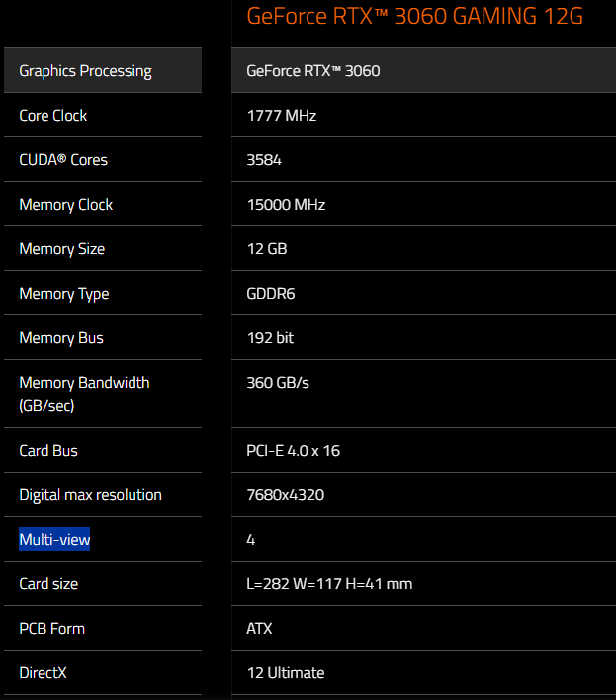The width and height of the screenshot is (616, 700).
Task: Select the 7680x4320 resolution value
Action: [285, 495]
